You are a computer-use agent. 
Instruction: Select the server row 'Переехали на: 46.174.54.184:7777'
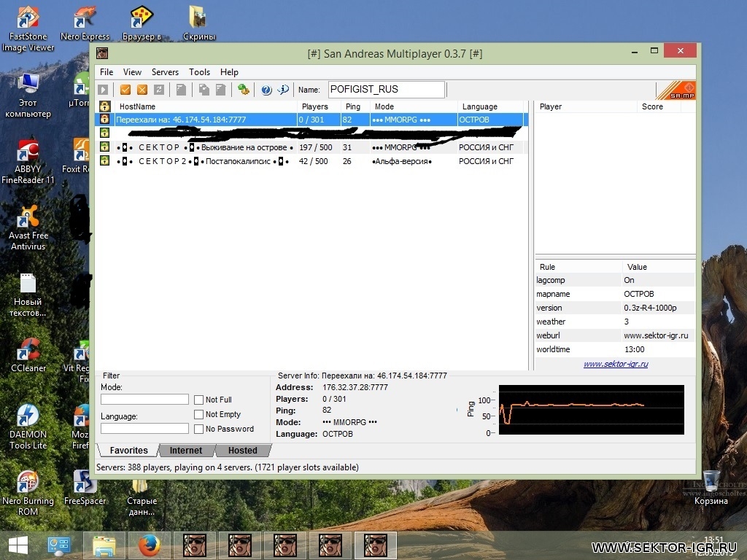(311, 120)
